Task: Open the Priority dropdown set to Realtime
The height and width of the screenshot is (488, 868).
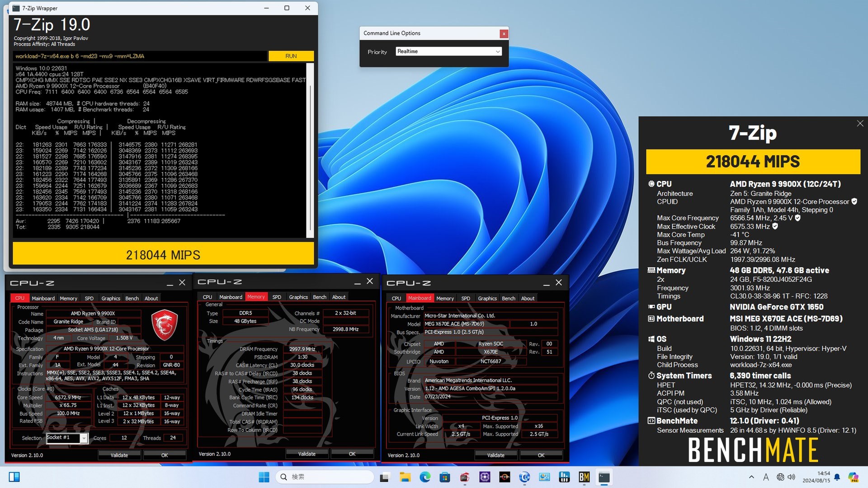Action: click(448, 52)
